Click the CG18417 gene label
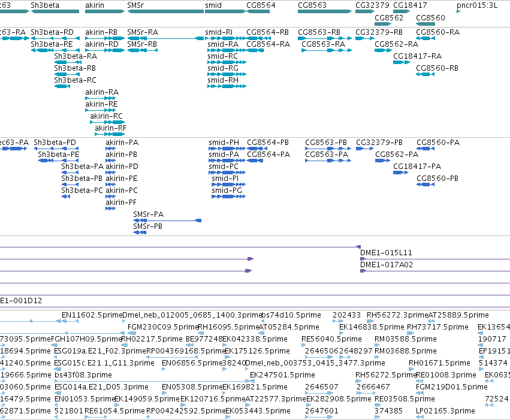The image size is (510, 420). coord(410,5)
